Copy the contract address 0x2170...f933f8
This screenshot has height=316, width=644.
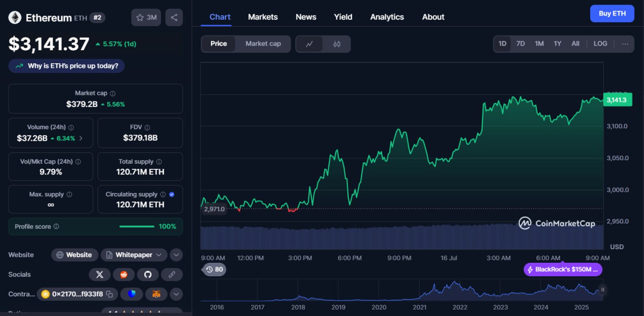(x=109, y=294)
